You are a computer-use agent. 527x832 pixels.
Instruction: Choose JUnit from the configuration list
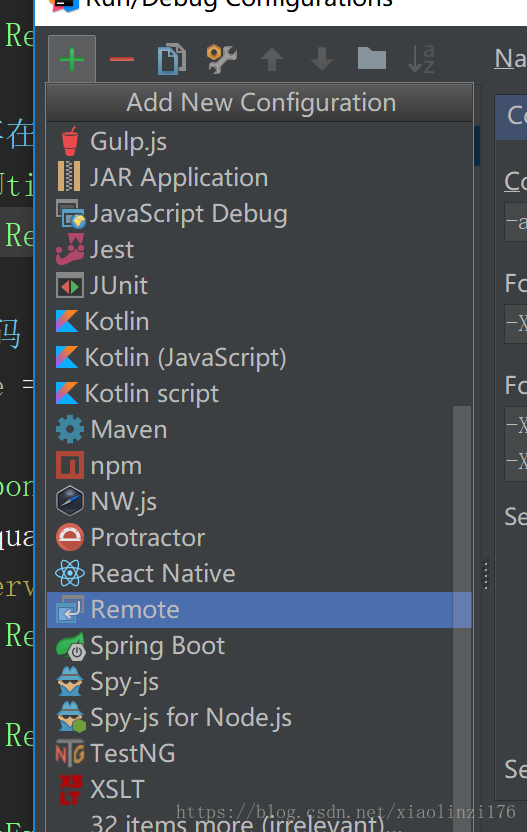click(259, 285)
